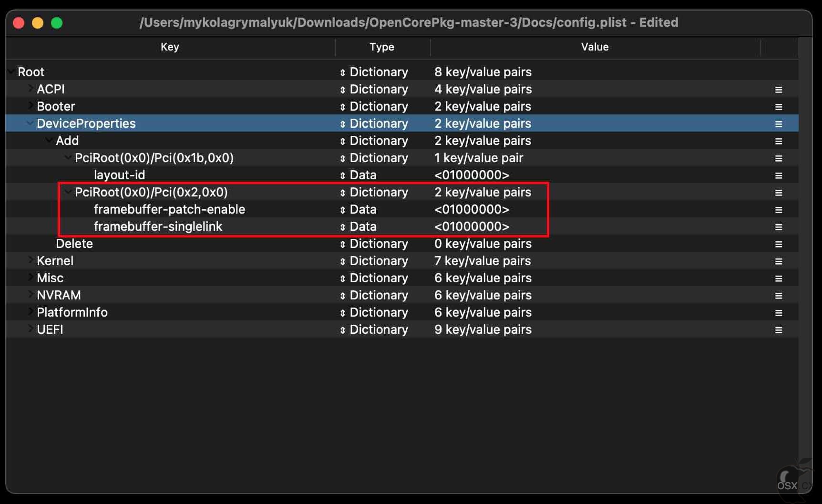Minimize the config.plist window

click(x=38, y=23)
